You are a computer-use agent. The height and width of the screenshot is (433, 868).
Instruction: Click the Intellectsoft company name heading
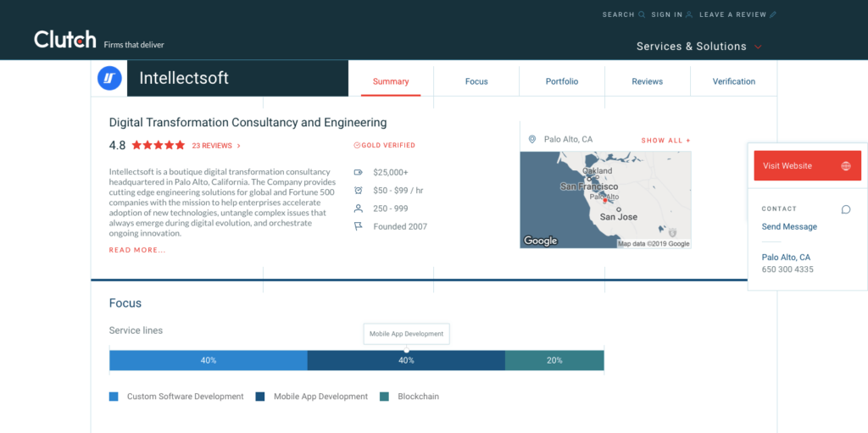[x=184, y=78]
